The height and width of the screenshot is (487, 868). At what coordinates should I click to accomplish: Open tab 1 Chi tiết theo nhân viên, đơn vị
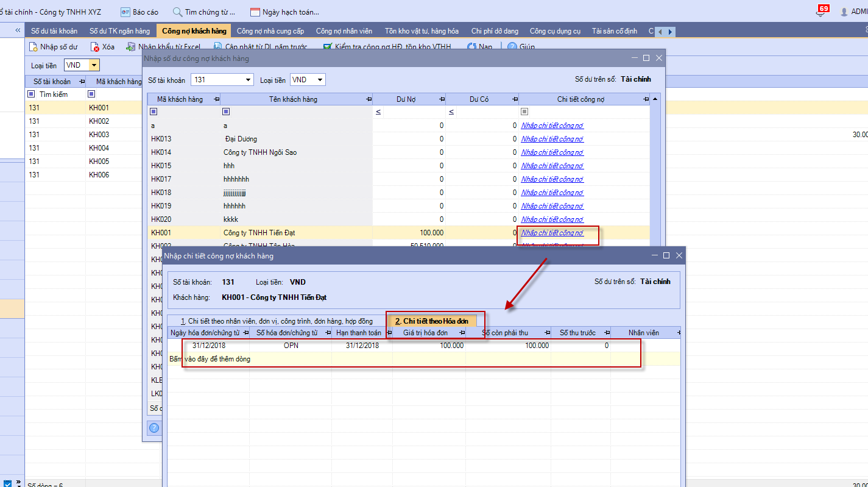pyautogui.click(x=277, y=321)
